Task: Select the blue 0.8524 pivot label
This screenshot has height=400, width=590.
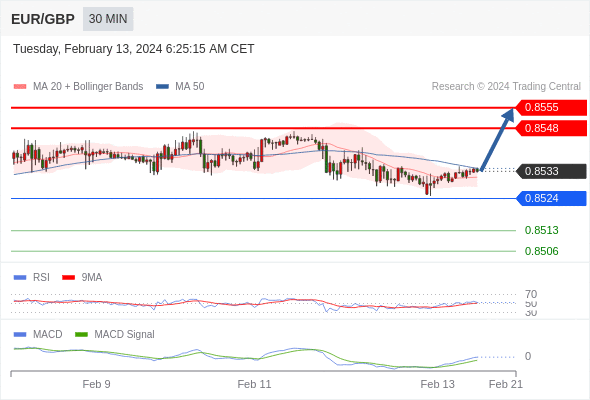Action: coord(551,198)
